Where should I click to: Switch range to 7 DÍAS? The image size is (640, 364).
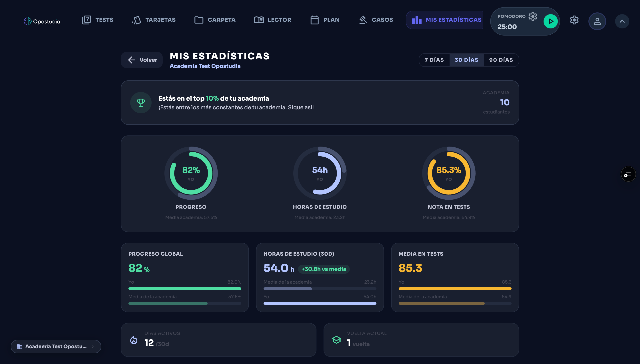(x=434, y=60)
